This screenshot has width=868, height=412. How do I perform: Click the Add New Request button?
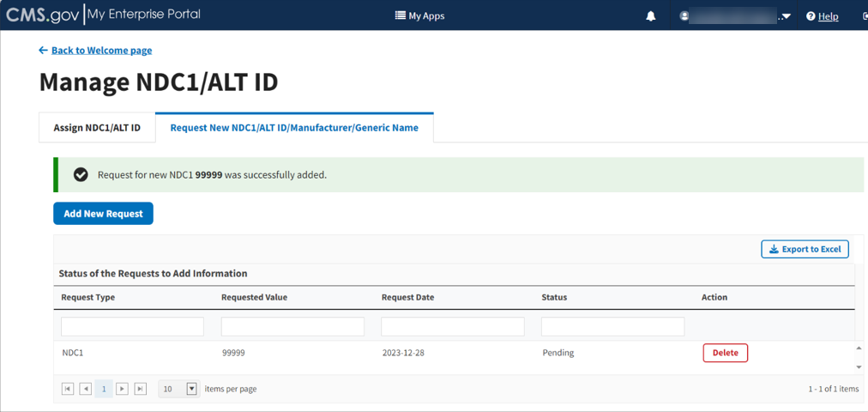[x=103, y=214]
